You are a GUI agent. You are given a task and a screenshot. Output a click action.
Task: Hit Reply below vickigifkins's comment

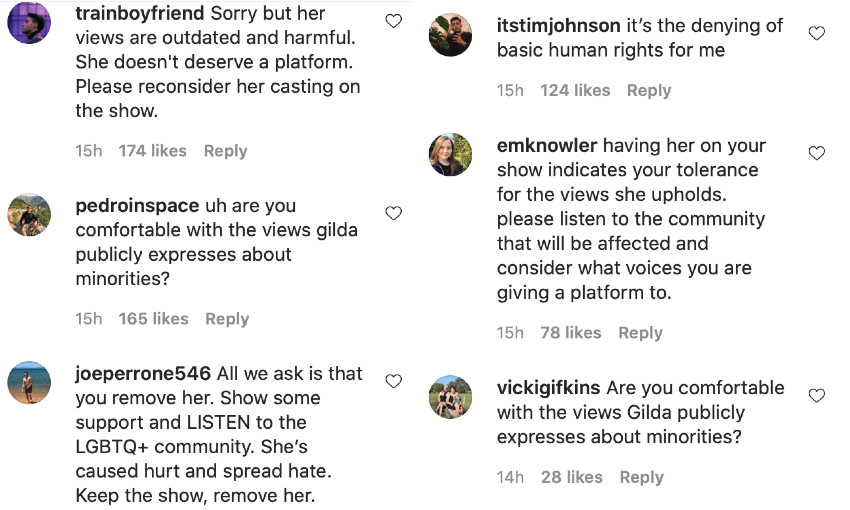pos(641,478)
